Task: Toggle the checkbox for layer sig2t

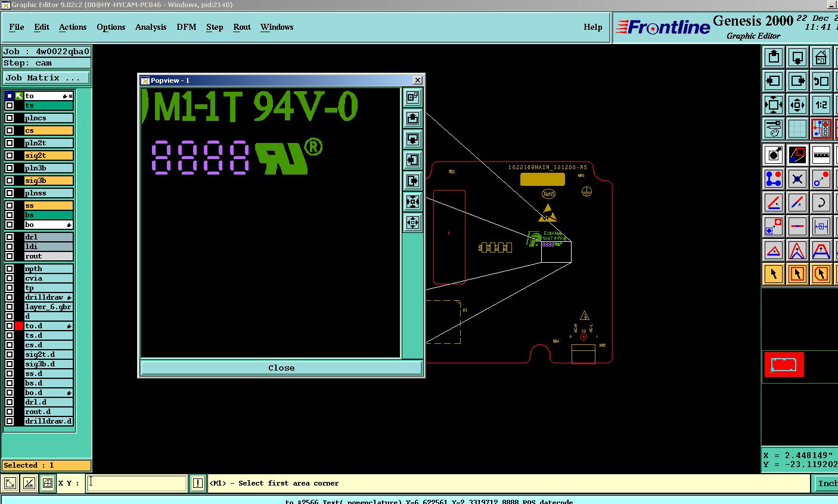Action: [10, 155]
